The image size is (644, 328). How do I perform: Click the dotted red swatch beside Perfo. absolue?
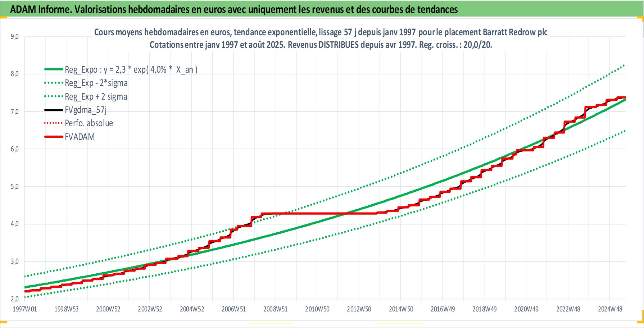point(54,123)
